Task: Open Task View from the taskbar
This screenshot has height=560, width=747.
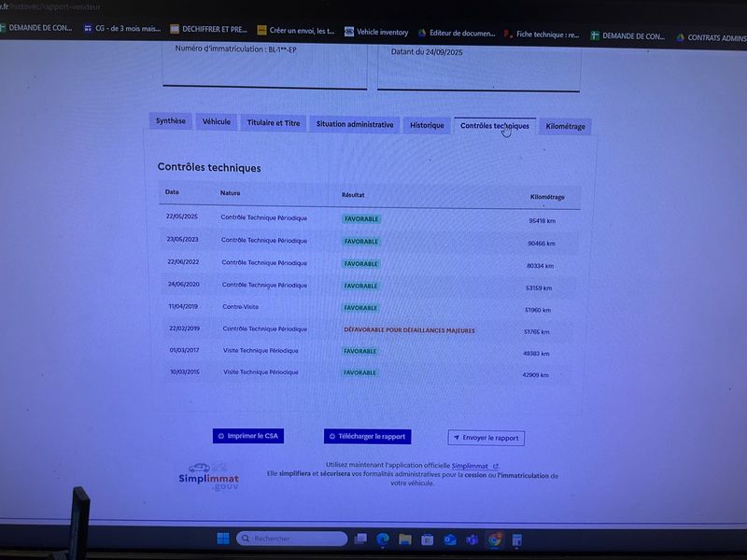Action: [x=360, y=539]
